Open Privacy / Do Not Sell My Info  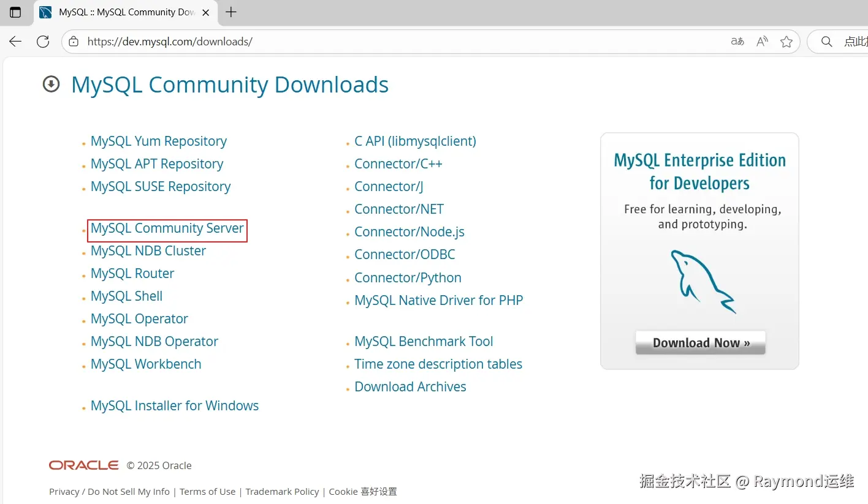[109, 491]
